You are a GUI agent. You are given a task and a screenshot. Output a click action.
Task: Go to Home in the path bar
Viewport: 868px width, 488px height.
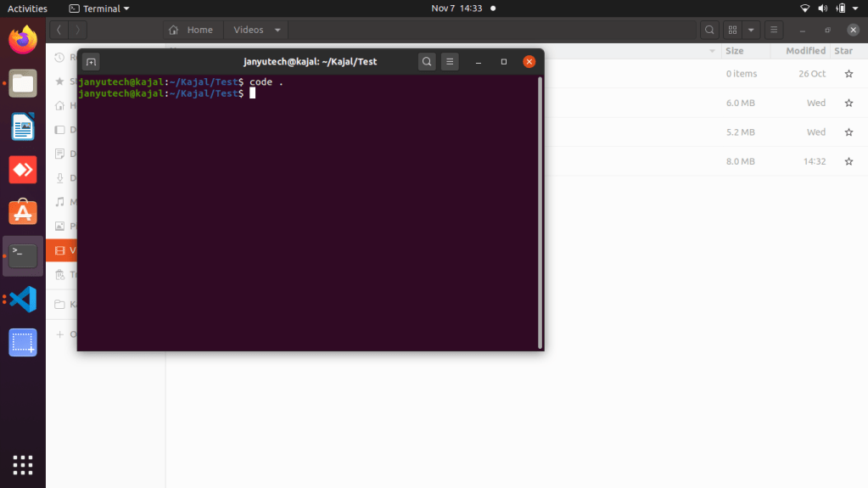[193, 30]
